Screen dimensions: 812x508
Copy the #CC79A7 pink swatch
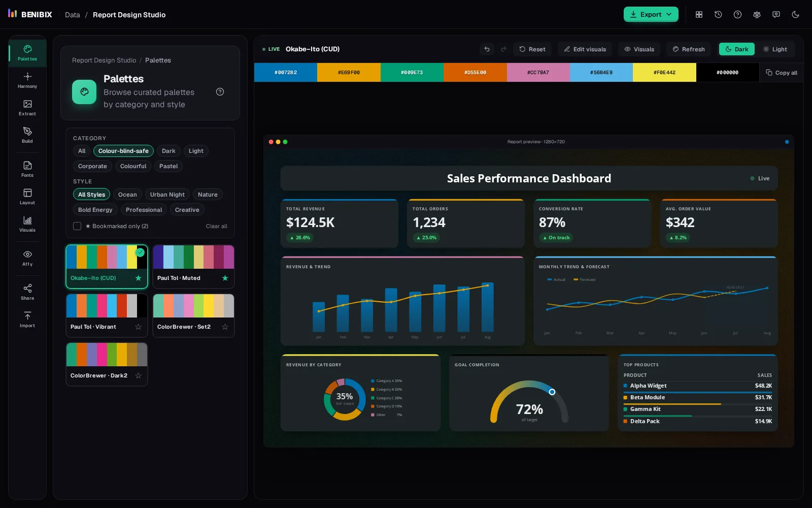point(538,73)
